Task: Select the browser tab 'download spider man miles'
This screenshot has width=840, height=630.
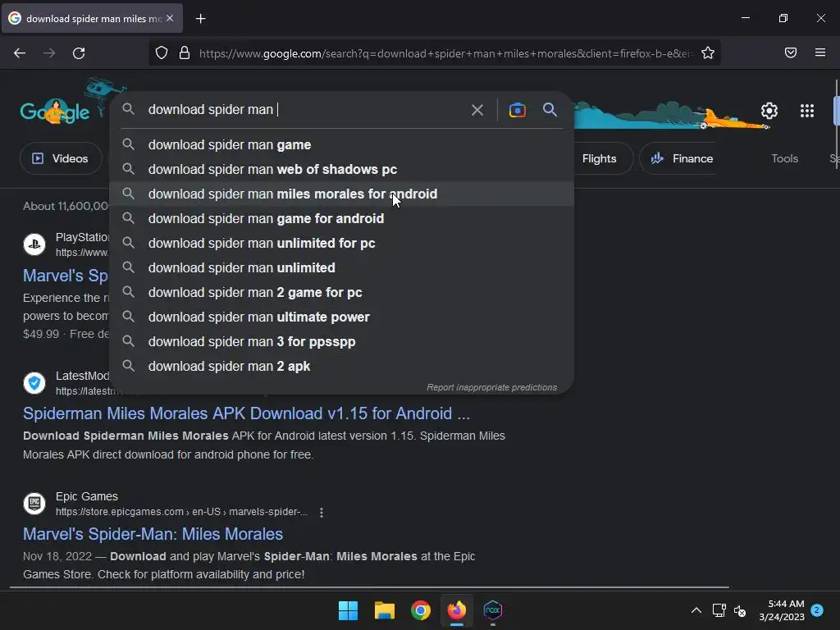Action: tap(92, 19)
